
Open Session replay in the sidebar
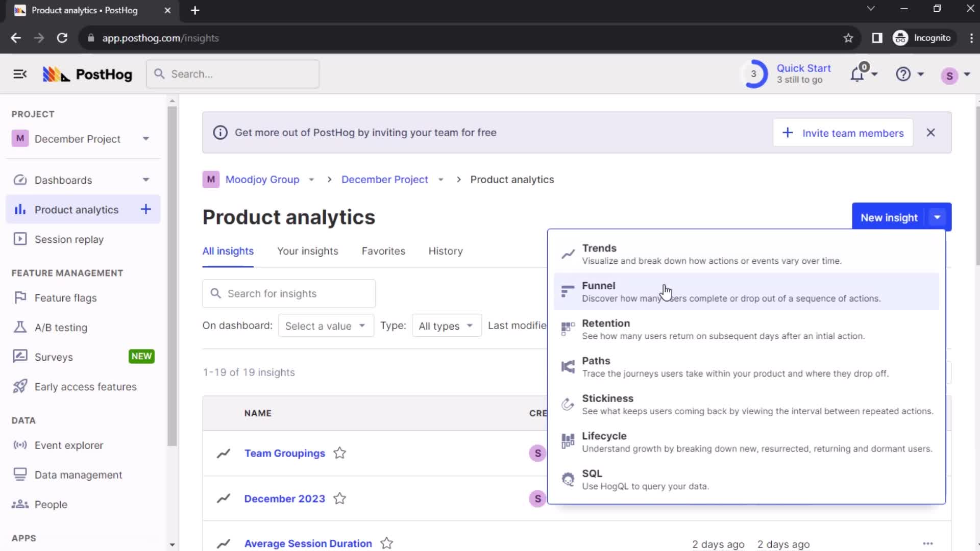click(83, 239)
